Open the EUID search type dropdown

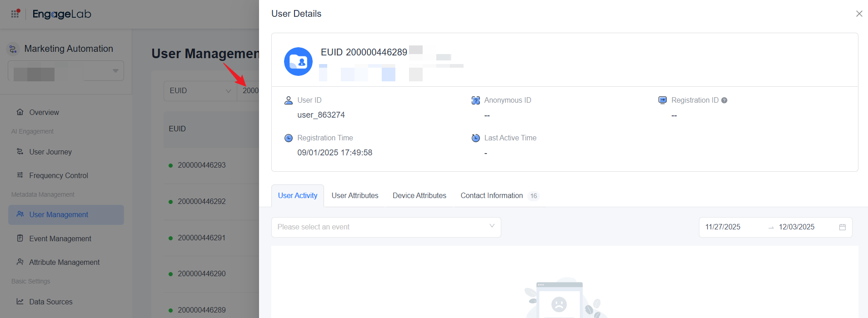(200, 91)
